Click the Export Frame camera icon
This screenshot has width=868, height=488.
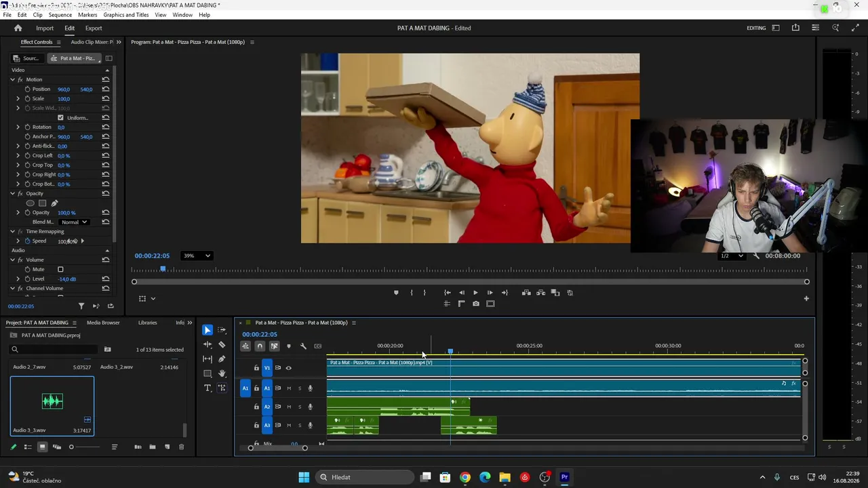[x=476, y=304]
